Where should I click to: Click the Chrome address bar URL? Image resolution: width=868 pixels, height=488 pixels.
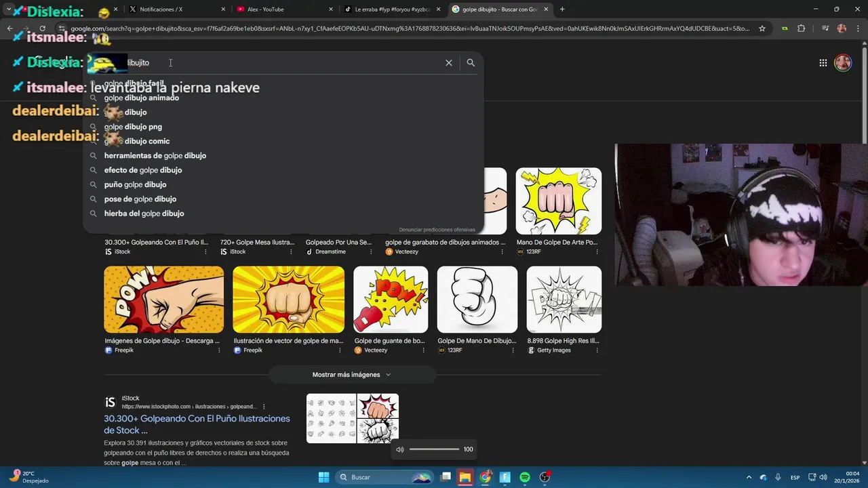pyautogui.click(x=410, y=28)
